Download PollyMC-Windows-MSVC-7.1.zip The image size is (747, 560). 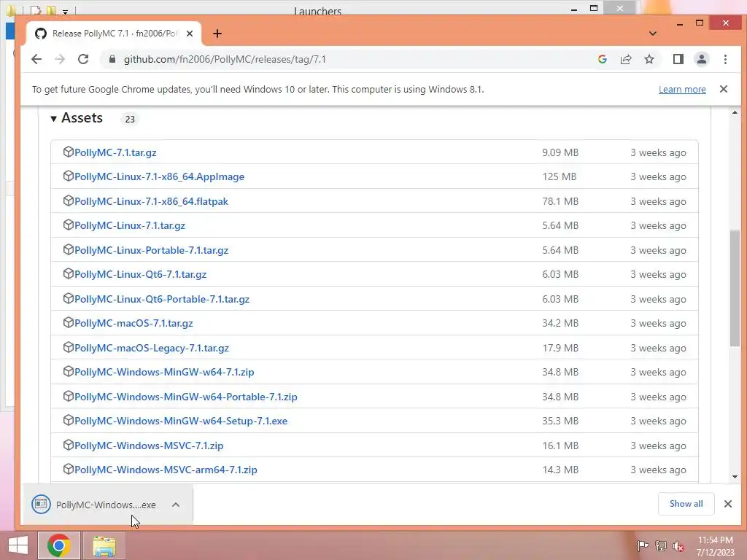pyautogui.click(x=149, y=446)
